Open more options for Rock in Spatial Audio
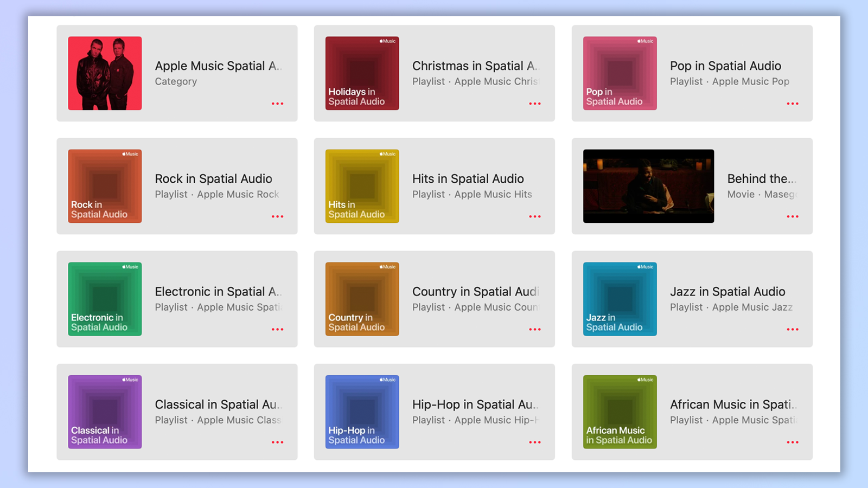Viewport: 868px width, 488px height. (277, 216)
